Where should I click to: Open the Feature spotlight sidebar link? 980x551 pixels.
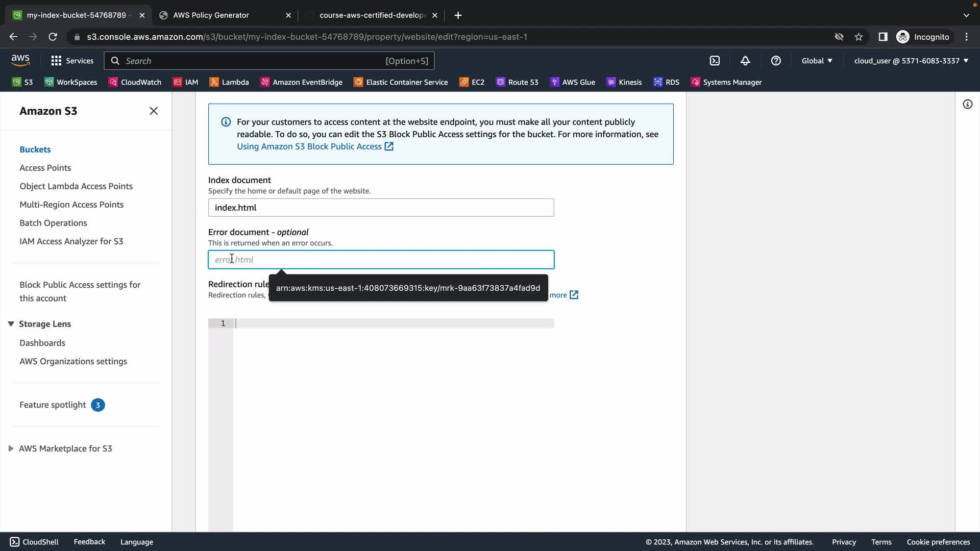(x=53, y=405)
